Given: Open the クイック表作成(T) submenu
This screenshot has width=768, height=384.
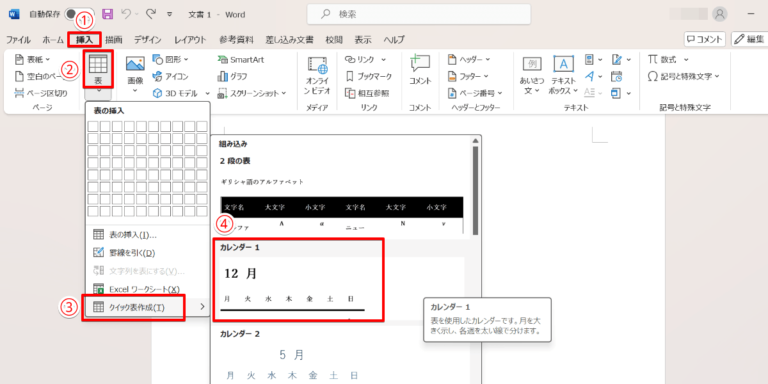Looking at the screenshot, I should click(147, 307).
